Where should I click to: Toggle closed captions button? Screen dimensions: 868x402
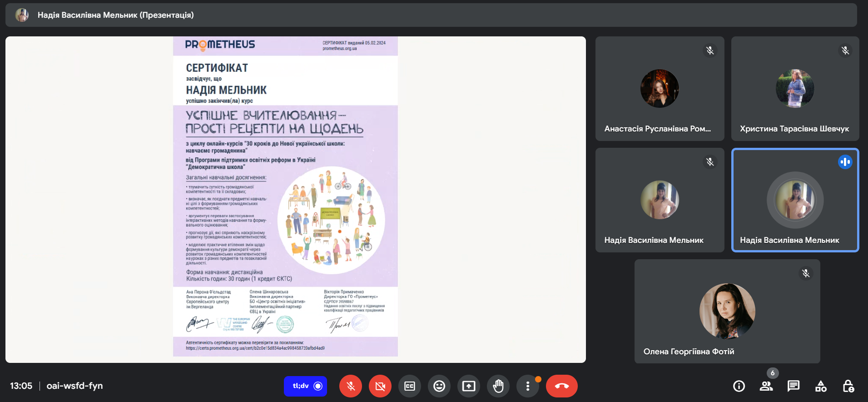[x=410, y=386]
